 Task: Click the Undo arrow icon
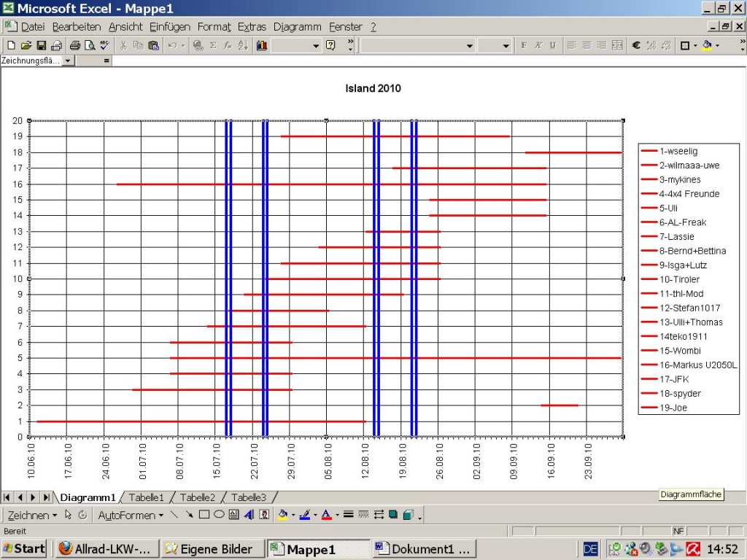click(172, 46)
